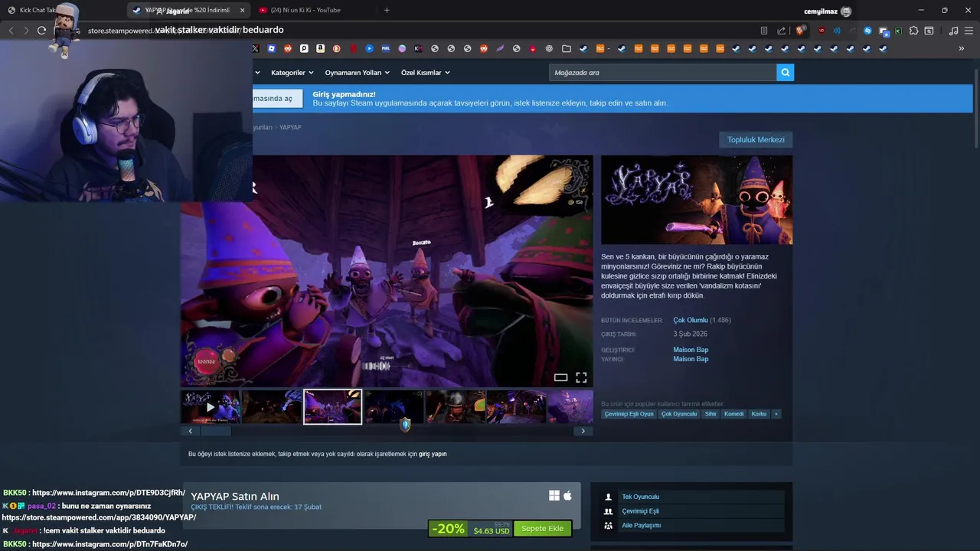Toggle theater mode on the media player
980x551 pixels.
coord(560,377)
